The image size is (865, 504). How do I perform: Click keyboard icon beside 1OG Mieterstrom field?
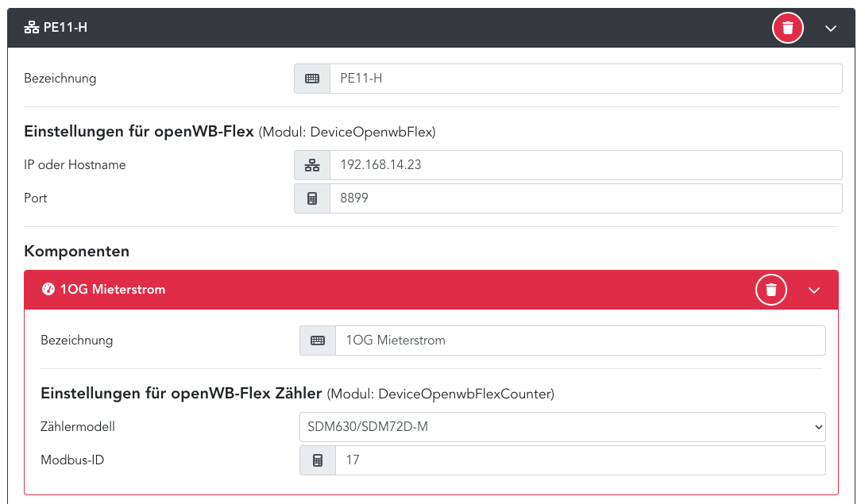(318, 340)
